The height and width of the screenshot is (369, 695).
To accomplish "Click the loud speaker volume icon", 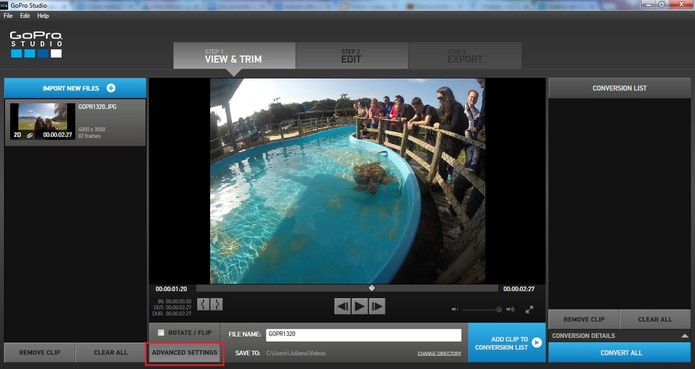I will click(x=511, y=310).
